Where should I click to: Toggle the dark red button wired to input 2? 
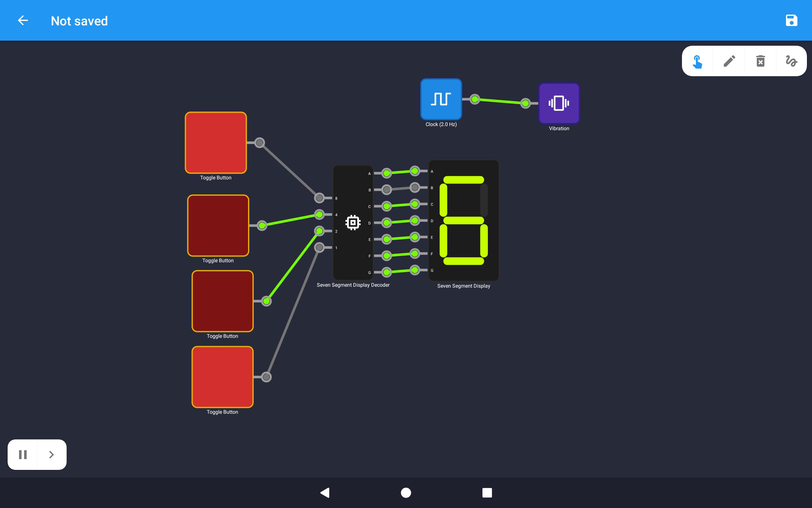pyautogui.click(x=222, y=301)
